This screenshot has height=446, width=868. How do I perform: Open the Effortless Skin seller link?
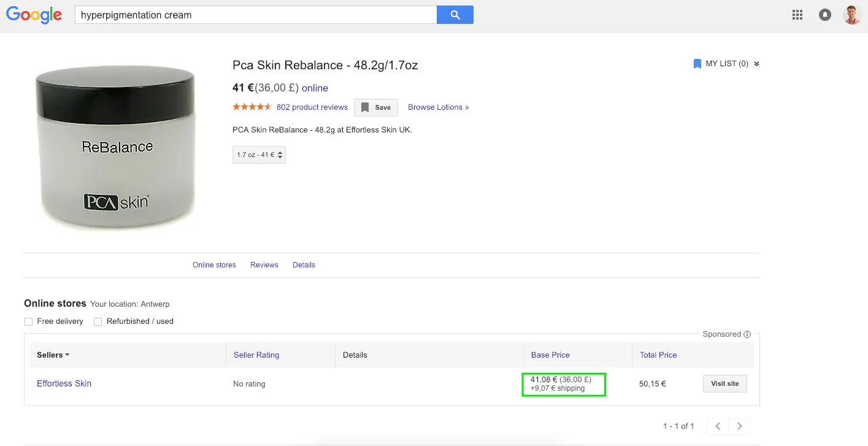[64, 384]
